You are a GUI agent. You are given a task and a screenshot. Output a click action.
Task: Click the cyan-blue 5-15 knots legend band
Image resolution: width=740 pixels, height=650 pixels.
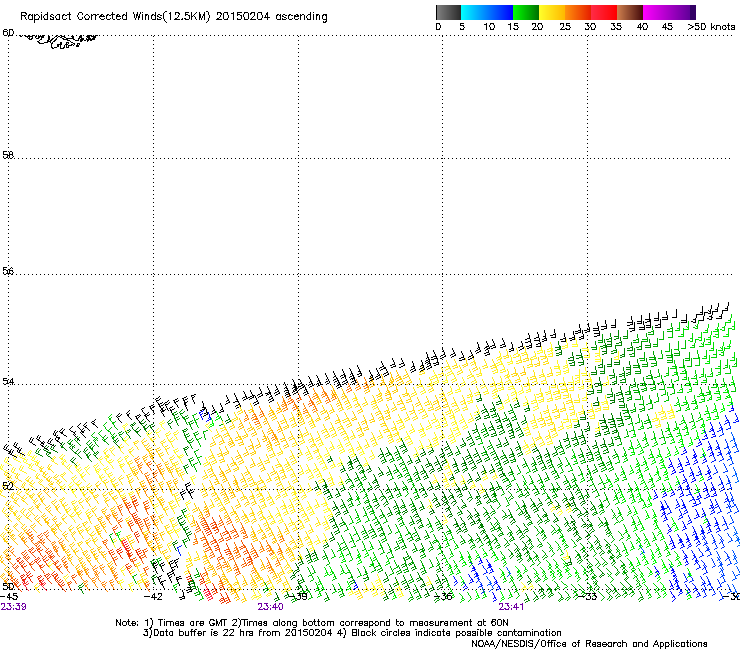(487, 12)
